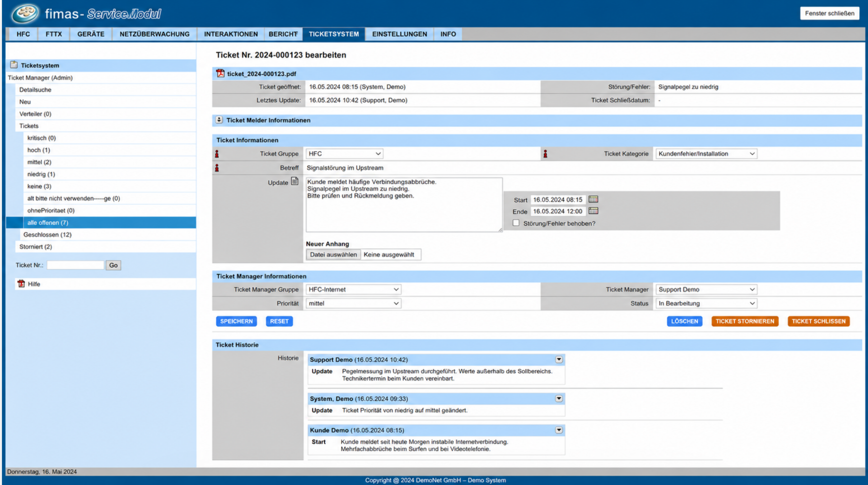
Task: Click the SPEICHERN button
Action: pos(236,321)
